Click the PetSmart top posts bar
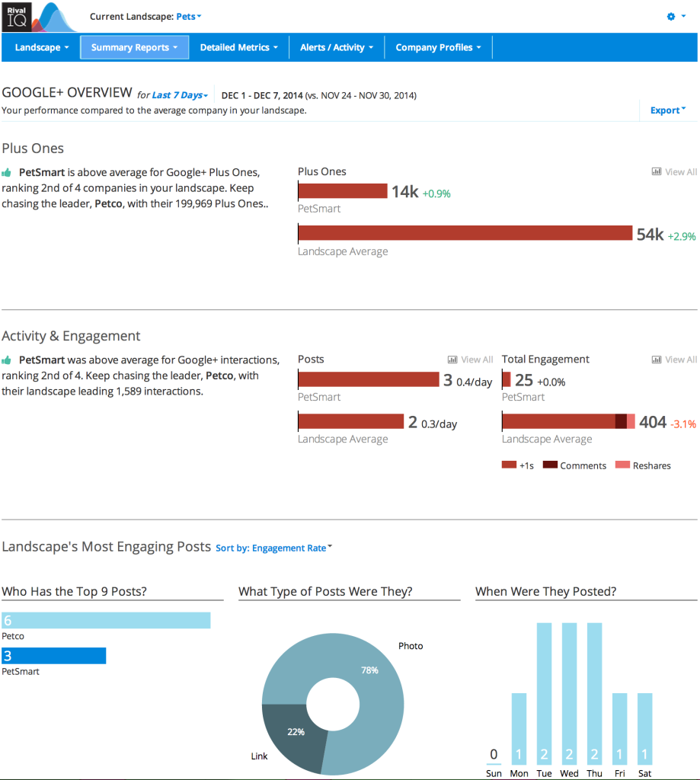700x780 pixels. (x=54, y=656)
